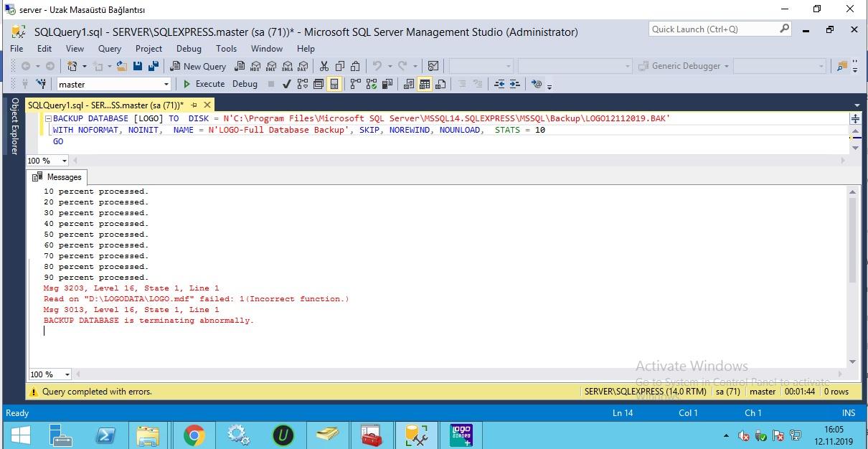Click the MDX query icon
The image size is (868, 449).
click(255, 66)
